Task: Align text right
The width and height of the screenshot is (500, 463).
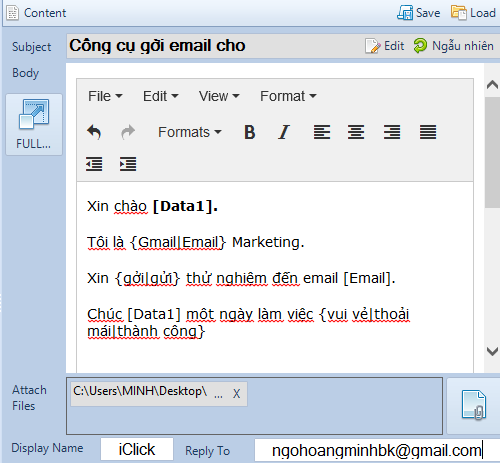Action: pyautogui.click(x=392, y=132)
